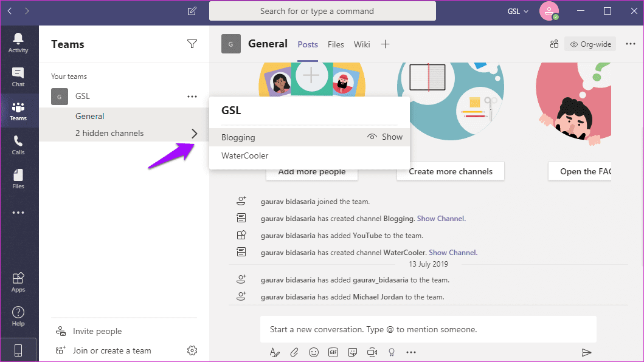Insert an emoji

tap(314, 352)
